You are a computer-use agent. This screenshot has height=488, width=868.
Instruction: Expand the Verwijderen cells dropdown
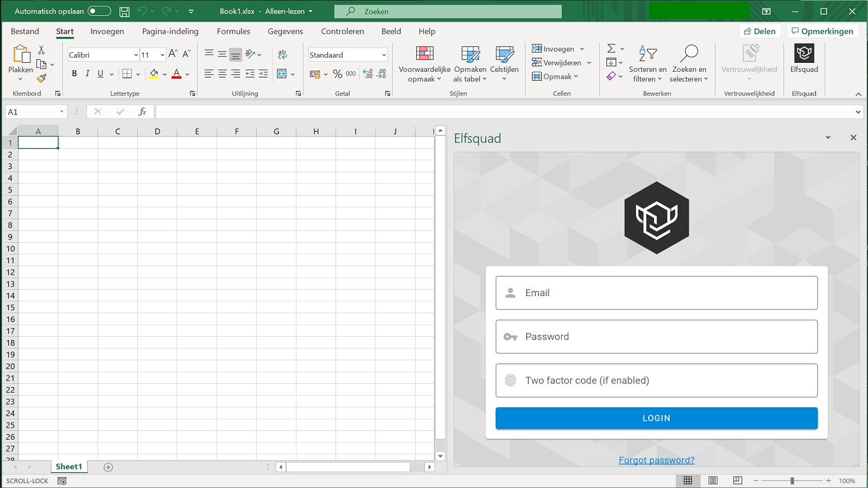point(589,63)
